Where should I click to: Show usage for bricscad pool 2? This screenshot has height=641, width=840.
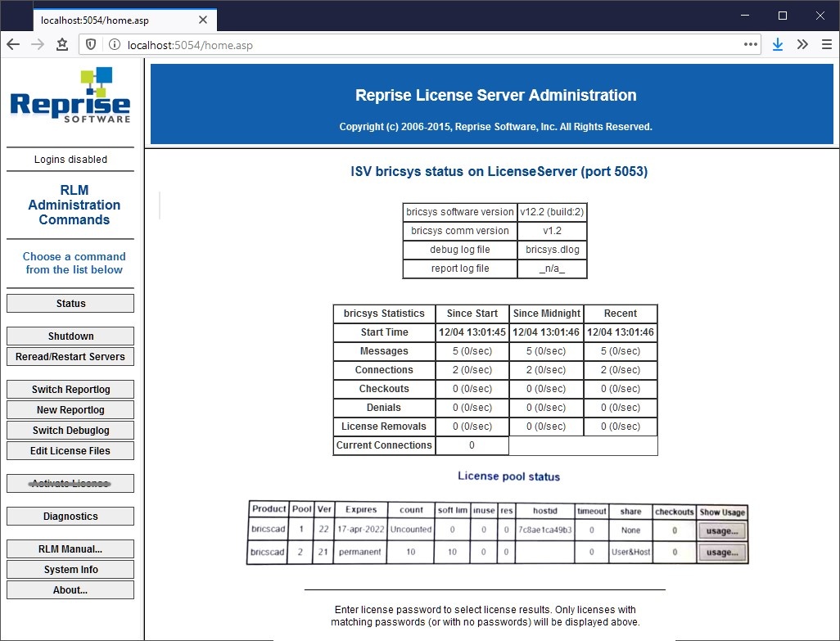point(722,552)
